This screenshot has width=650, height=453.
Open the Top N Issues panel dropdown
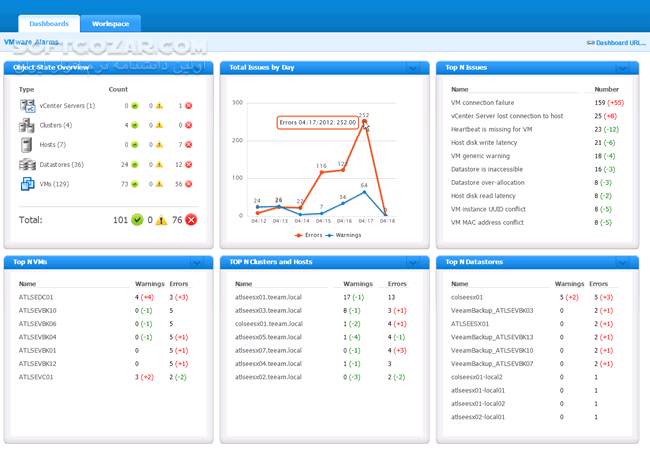point(629,68)
